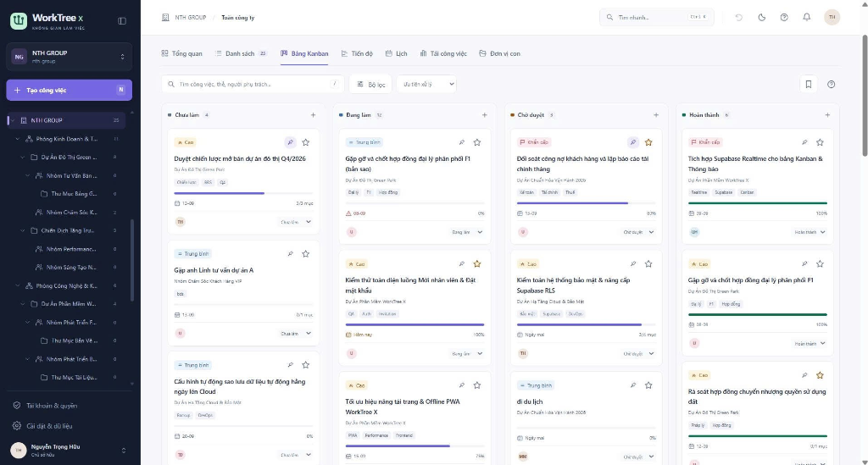Collapse the sidebar with the panel icon
The width and height of the screenshot is (868, 465).
point(122,21)
